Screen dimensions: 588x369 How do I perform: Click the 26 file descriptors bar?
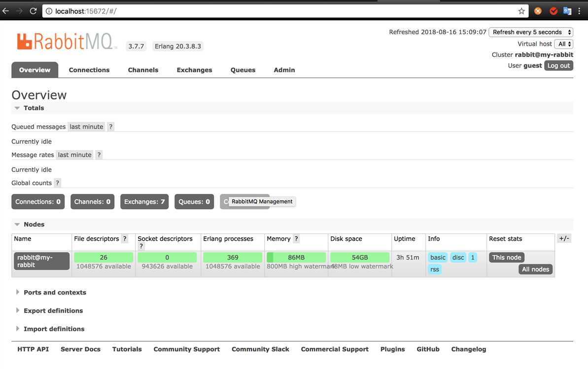tap(104, 258)
